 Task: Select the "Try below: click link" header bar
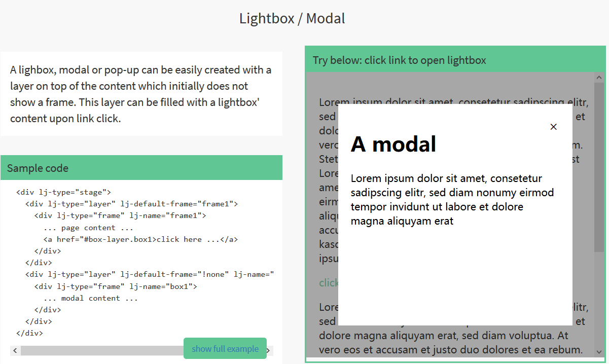click(455, 60)
